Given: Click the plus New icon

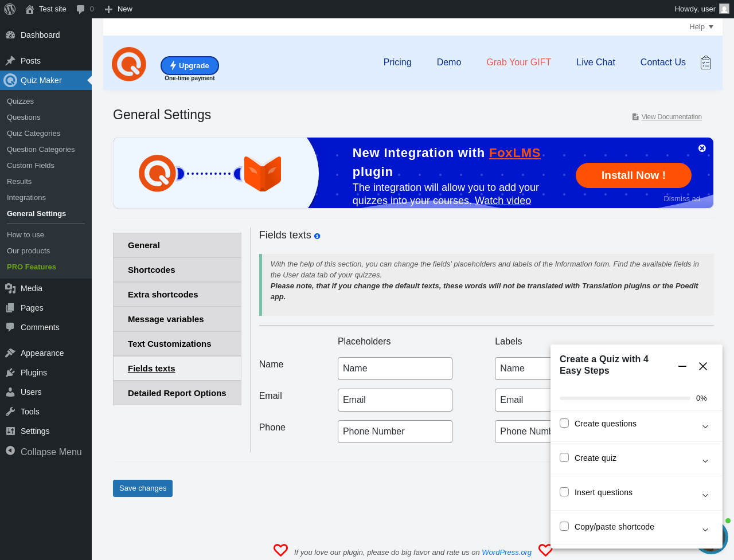Looking at the screenshot, I should 108,9.
